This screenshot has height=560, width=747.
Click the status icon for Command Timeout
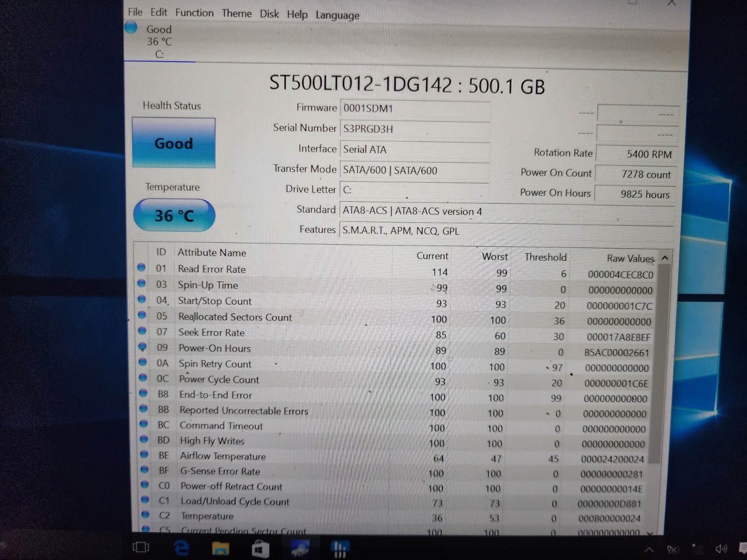tap(144, 424)
